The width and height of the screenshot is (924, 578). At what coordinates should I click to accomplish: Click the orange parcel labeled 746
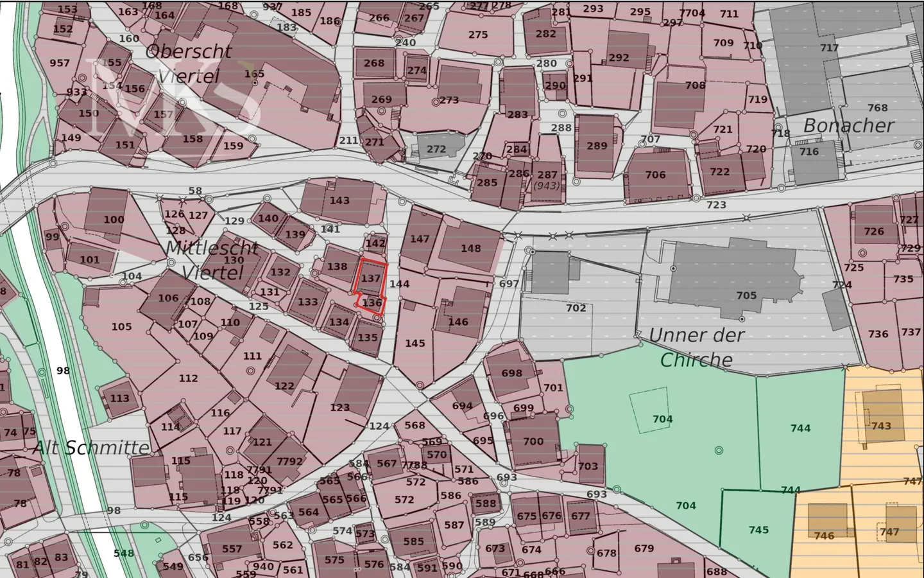tap(824, 535)
